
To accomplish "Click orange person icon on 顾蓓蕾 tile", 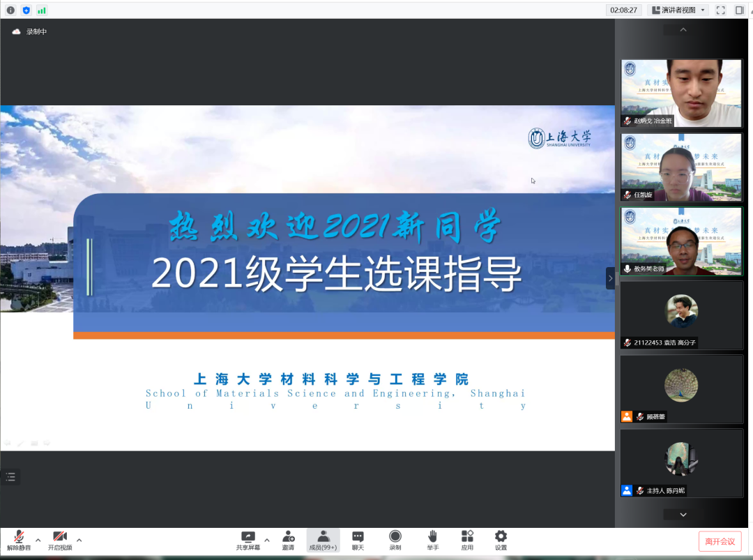I will pos(627,416).
